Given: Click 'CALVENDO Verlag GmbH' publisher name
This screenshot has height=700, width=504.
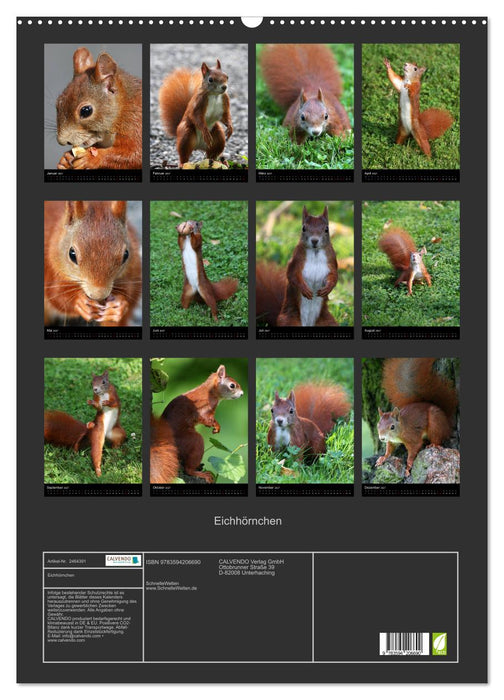Looking at the screenshot, I should pyautogui.click(x=251, y=562).
